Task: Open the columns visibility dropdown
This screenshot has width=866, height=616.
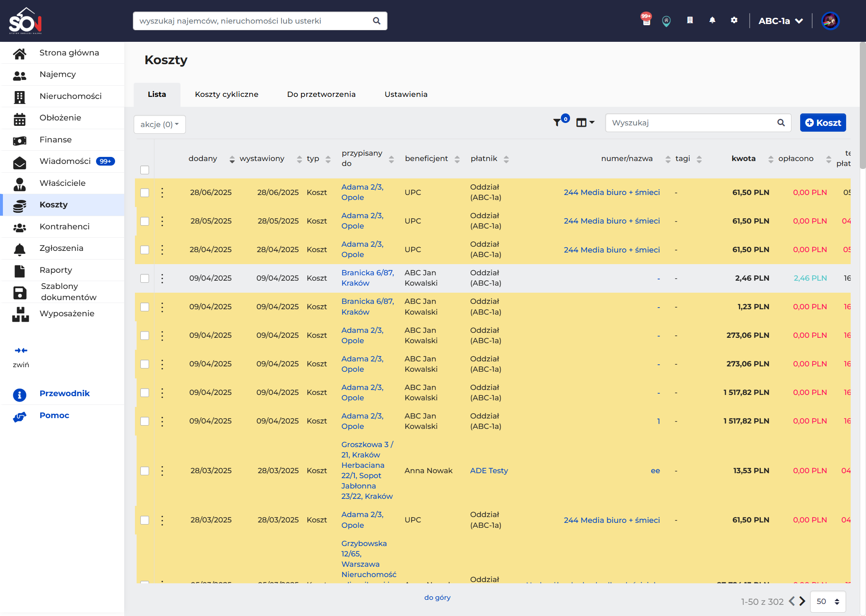Action: pos(585,123)
